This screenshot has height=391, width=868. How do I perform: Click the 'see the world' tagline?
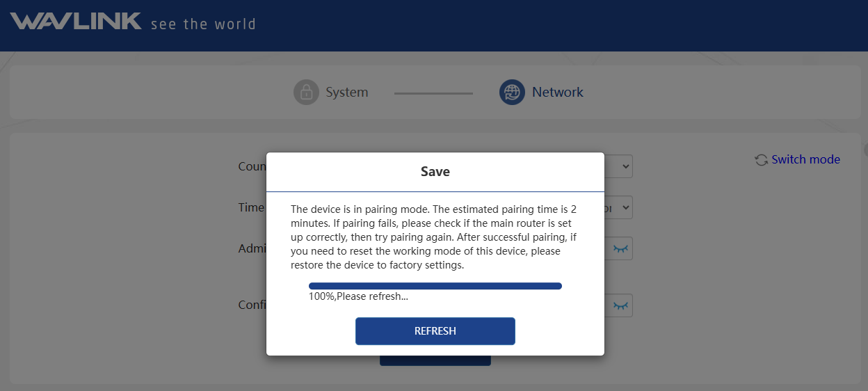tap(203, 24)
